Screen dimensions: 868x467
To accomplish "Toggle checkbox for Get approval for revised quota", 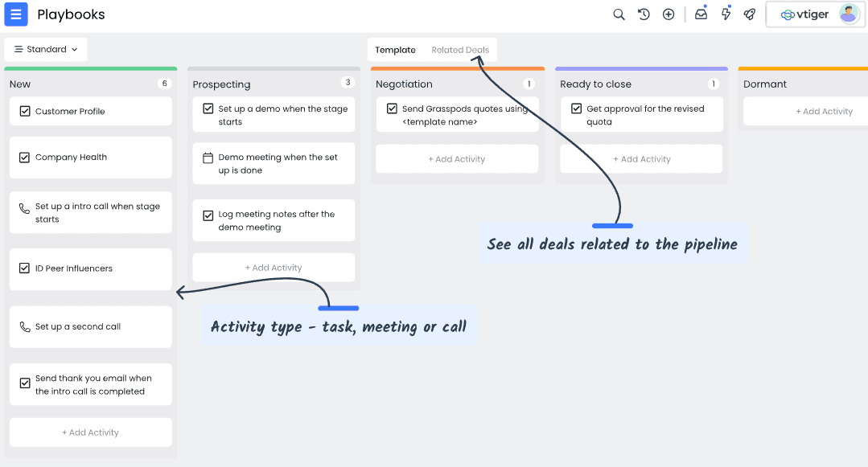I will [x=576, y=109].
